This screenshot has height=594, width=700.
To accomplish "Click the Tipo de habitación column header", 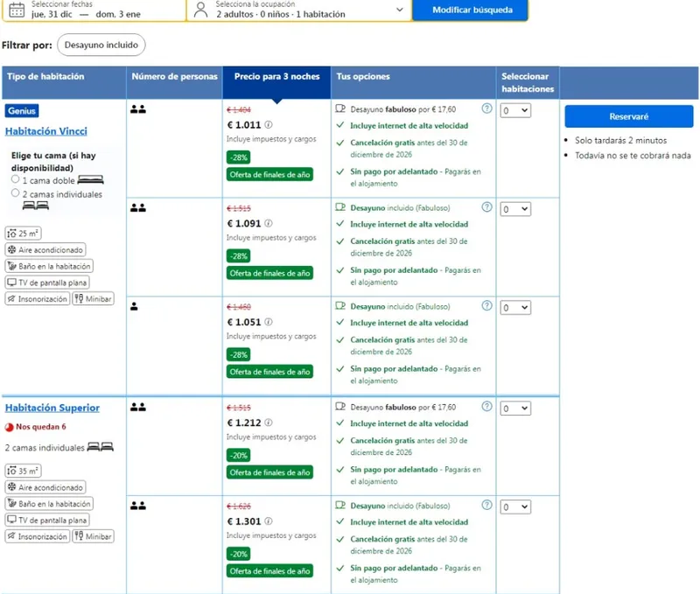I will pyautogui.click(x=64, y=82).
